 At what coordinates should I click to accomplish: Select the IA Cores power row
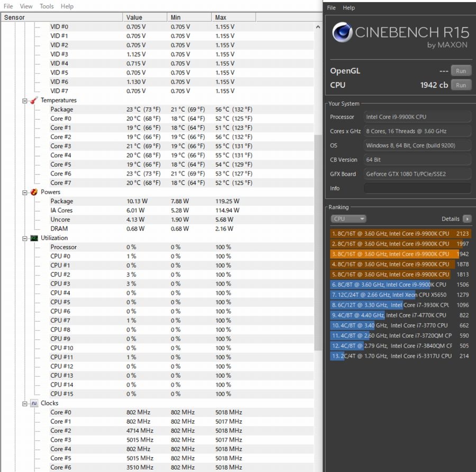(x=181, y=210)
